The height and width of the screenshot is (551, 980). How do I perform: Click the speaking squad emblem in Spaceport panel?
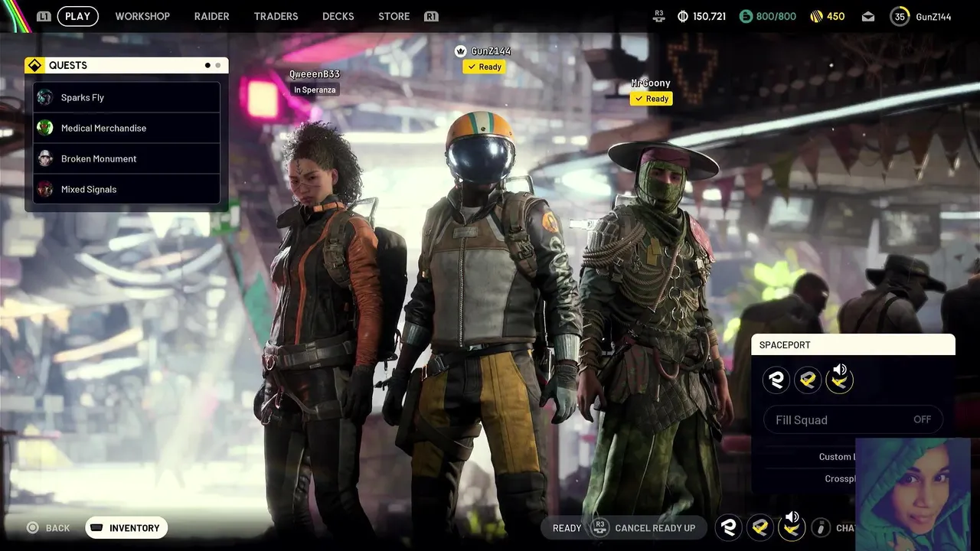839,380
